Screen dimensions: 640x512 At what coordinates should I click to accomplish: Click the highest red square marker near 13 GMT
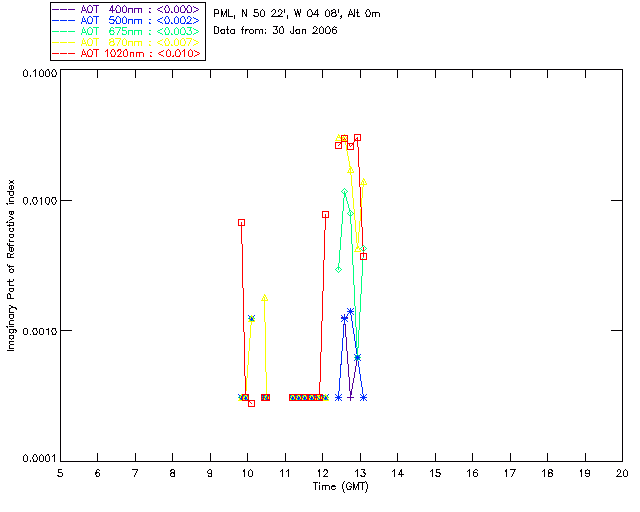358,138
